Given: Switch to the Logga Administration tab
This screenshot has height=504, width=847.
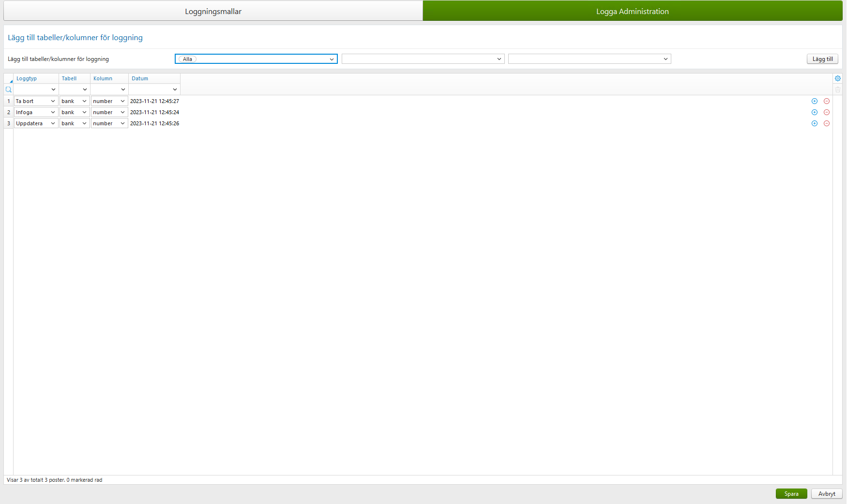Looking at the screenshot, I should (632, 11).
